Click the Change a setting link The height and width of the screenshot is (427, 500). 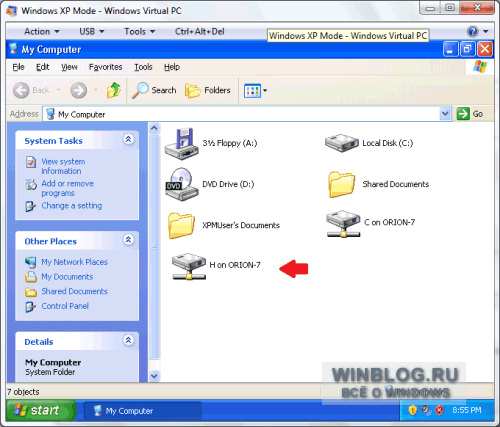pos(72,206)
